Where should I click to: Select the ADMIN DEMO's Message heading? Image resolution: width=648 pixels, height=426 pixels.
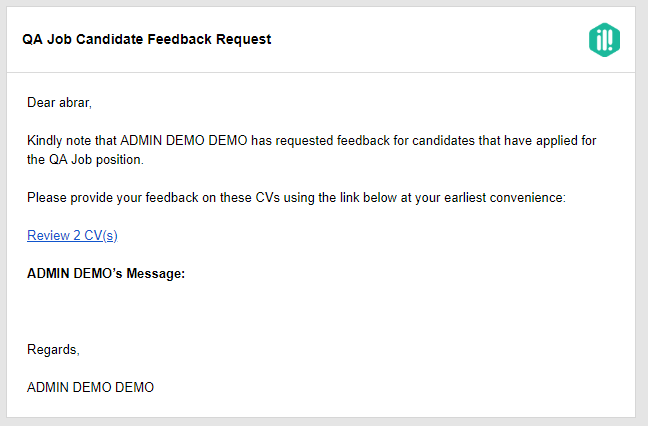pos(106,274)
